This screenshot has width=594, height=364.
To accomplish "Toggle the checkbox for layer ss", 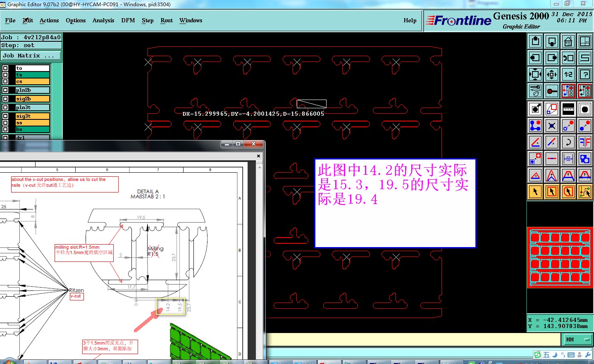I will pyautogui.click(x=5, y=123).
